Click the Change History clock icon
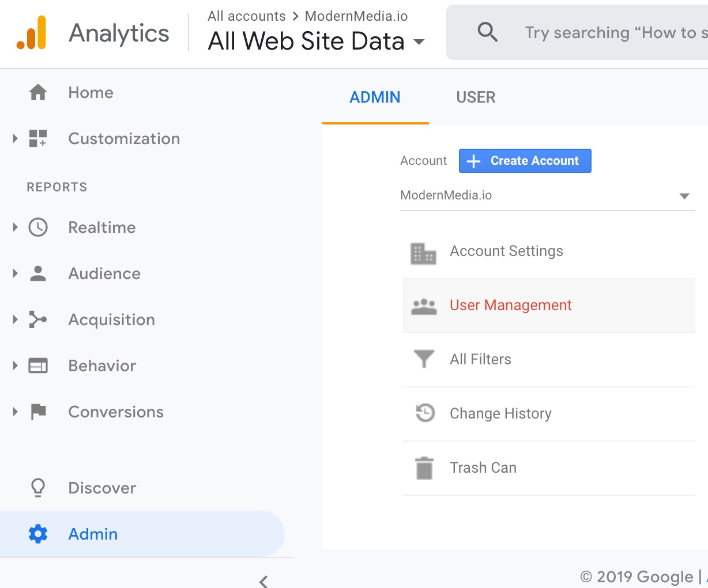This screenshot has width=708, height=588. (425, 413)
